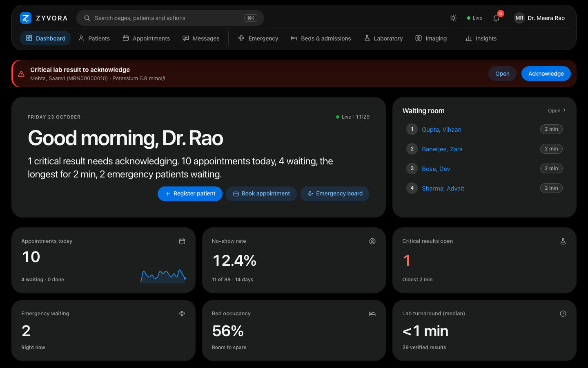Switch to the Appointments tab

146,38
